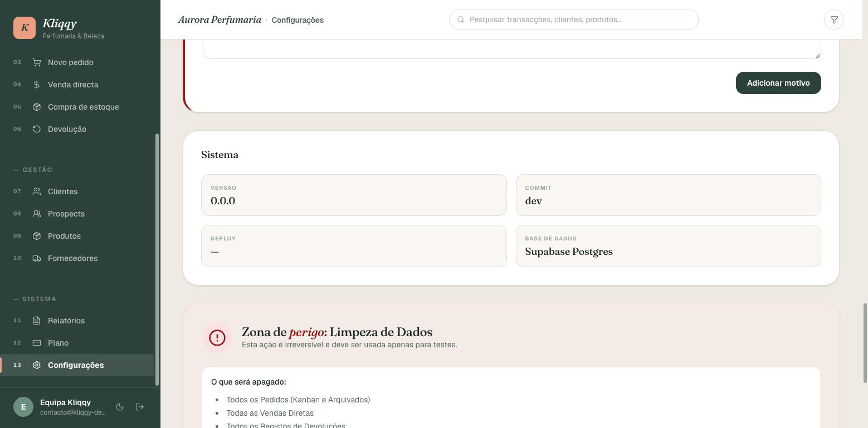This screenshot has width=868, height=428.
Task: Click the logout icon beside Equipa Kliqqy
Action: coord(140,407)
